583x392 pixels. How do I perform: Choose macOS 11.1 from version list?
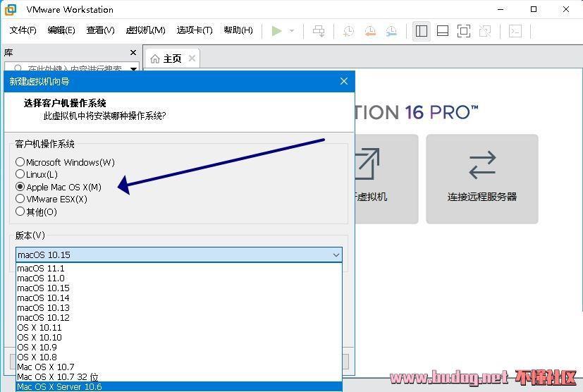179,268
